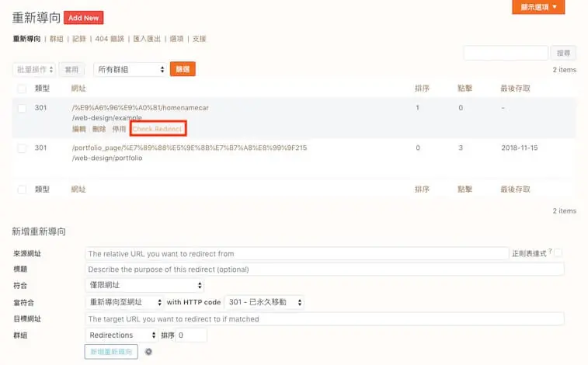Image resolution: width=588 pixels, height=365 pixels.
Task: Click the 2018-11-15 last access cell
Action: (520, 148)
